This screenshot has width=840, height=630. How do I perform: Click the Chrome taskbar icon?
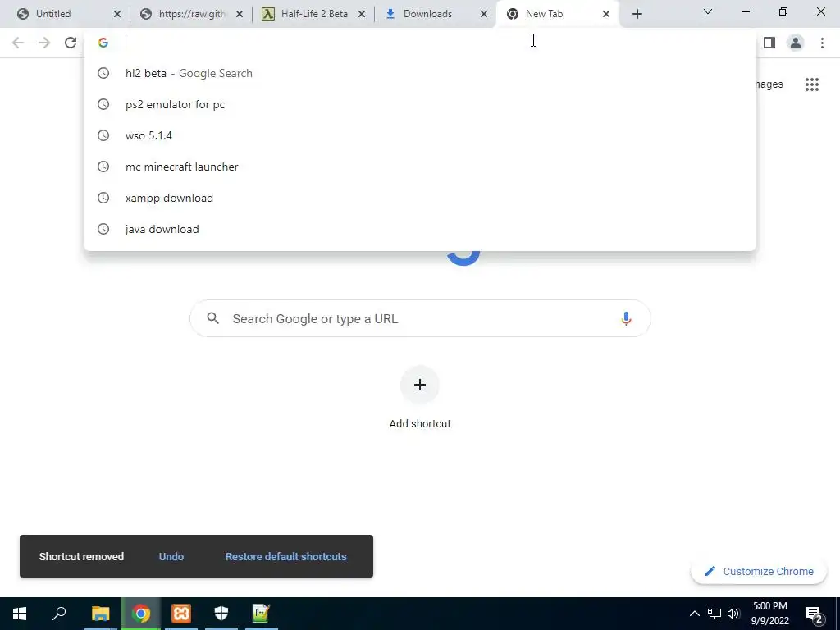pos(141,614)
